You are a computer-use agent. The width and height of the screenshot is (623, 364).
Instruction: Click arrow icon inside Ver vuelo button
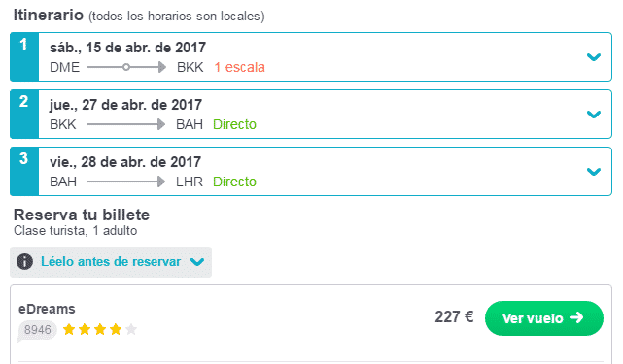coord(576,317)
